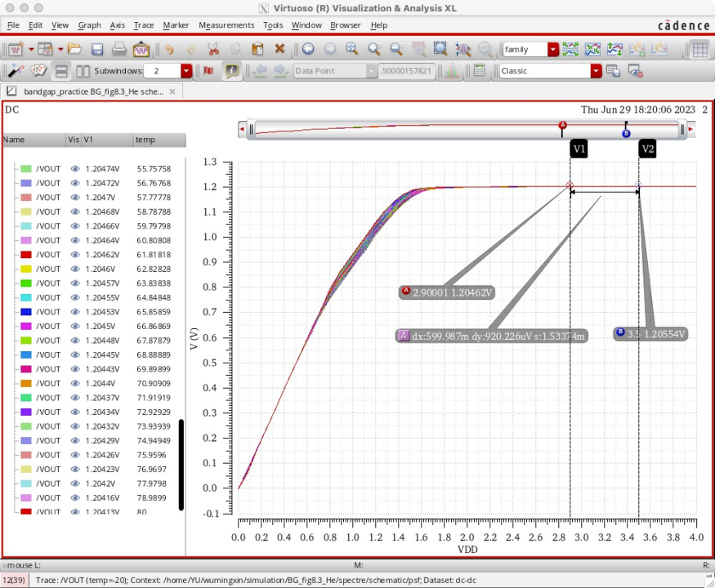Screen dimensions: 715x588
Task: Click the save image waveform icon
Action: (x=141, y=49)
